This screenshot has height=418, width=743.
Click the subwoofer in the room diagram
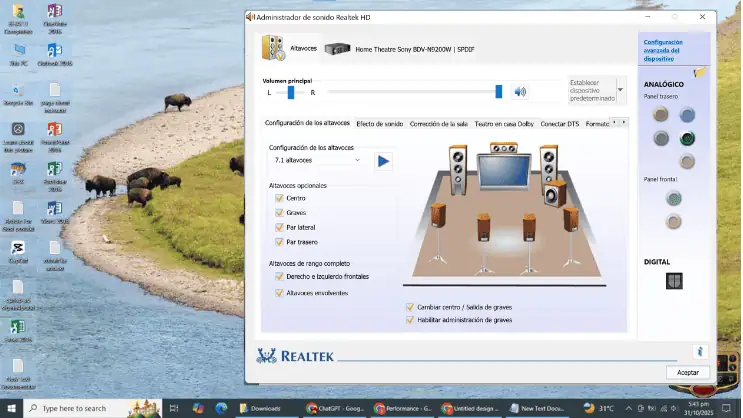coord(555,194)
